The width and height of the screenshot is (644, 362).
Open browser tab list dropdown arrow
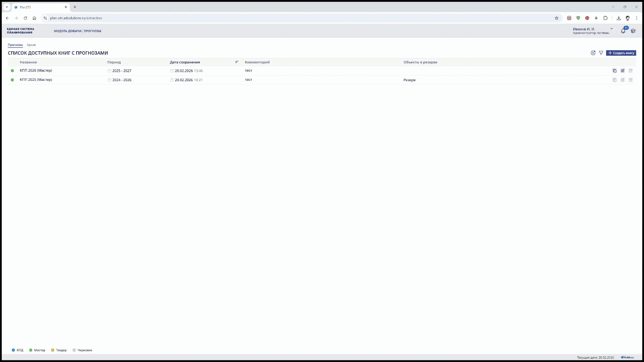tap(7, 7)
